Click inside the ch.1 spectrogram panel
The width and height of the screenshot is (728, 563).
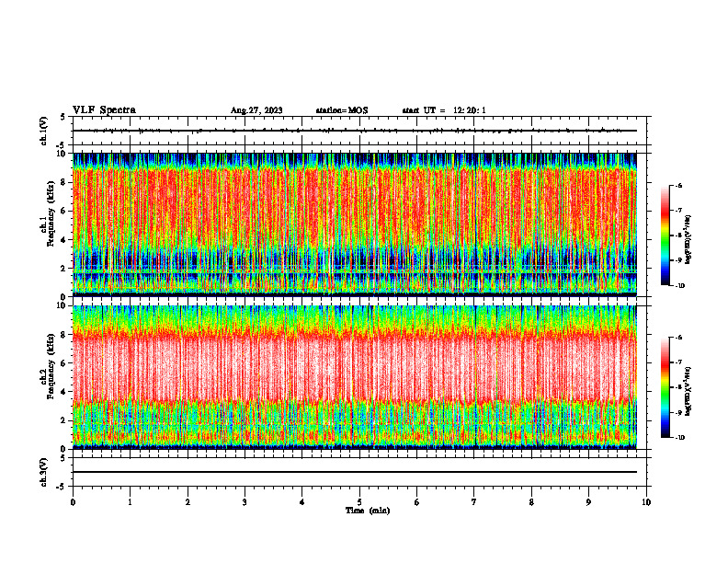click(354, 224)
